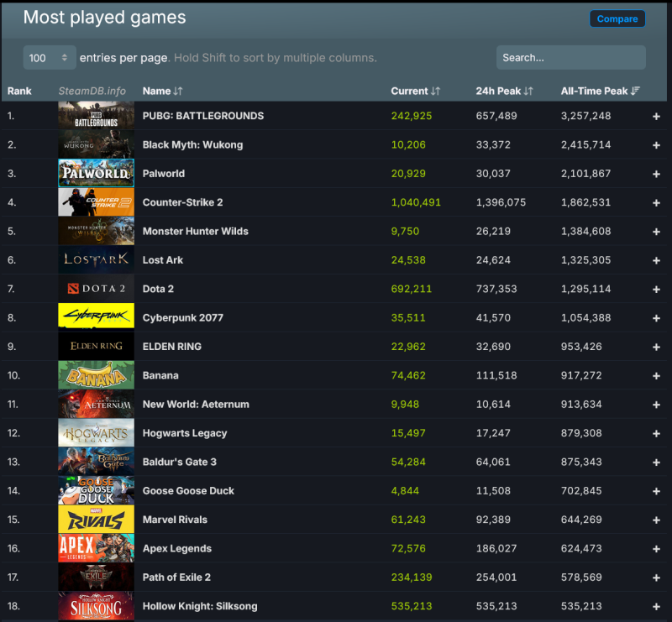Click the plus icon for Dota 2
Image resolution: width=672 pixels, height=622 pixels.
[656, 289]
